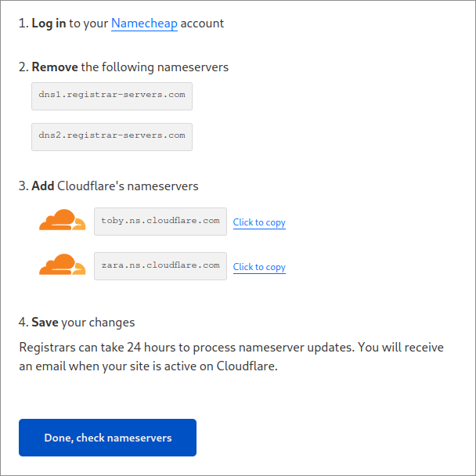Screen dimensions: 476x476
Task: Select the dns2.registrar-servers.com nameserver box
Action: (112, 137)
